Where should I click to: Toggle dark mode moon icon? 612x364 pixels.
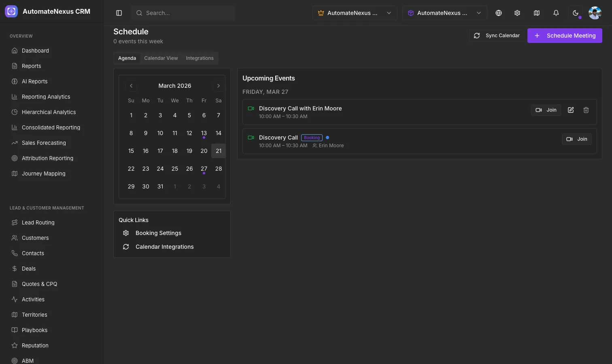coord(576,13)
